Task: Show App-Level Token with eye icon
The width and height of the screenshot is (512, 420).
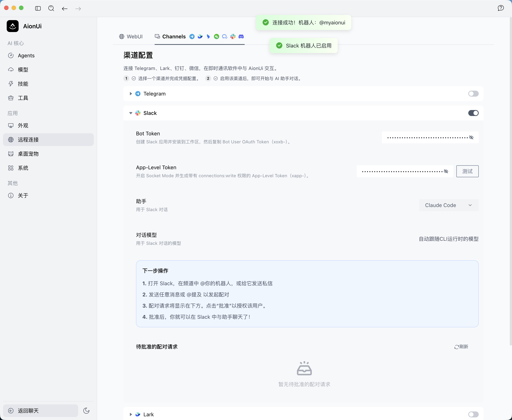Action: [x=446, y=171]
